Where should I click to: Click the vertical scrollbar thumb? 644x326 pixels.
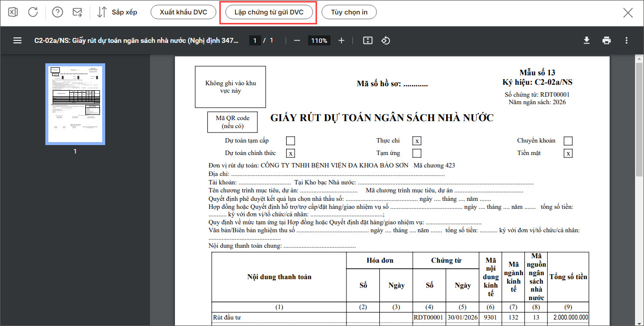pos(640,119)
